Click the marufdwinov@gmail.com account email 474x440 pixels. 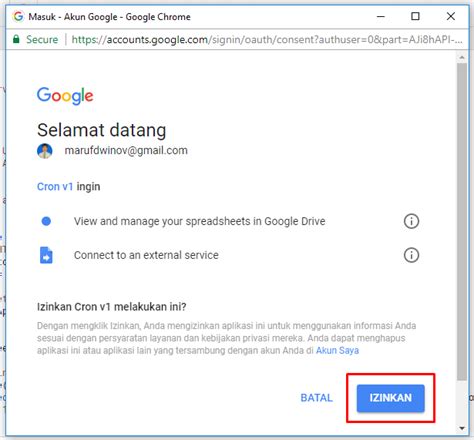tap(126, 151)
